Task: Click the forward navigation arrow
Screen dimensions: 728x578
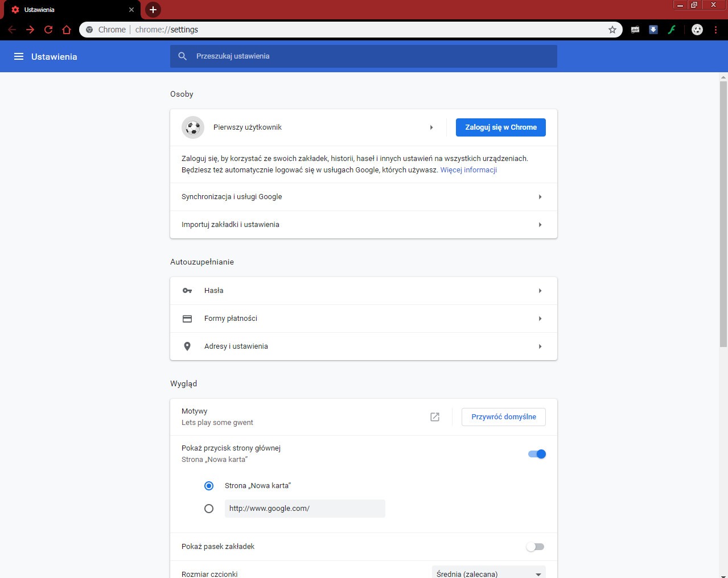Action: [x=30, y=30]
